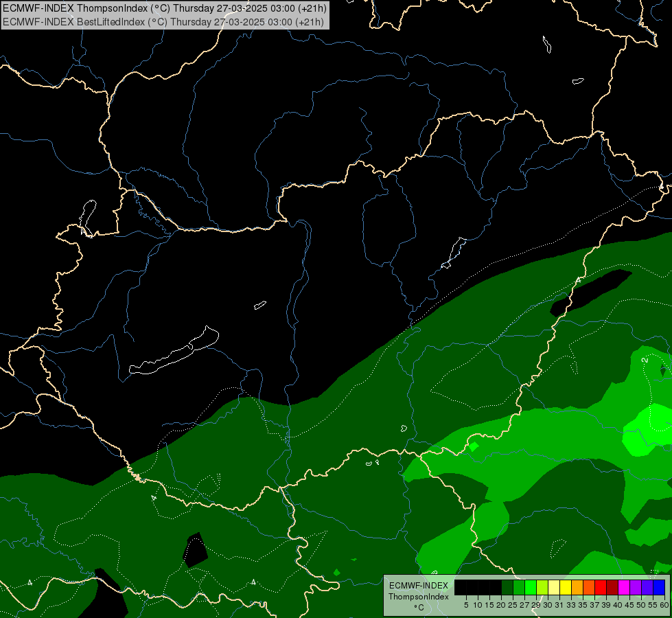Click the legend tick value 33

[571, 605]
